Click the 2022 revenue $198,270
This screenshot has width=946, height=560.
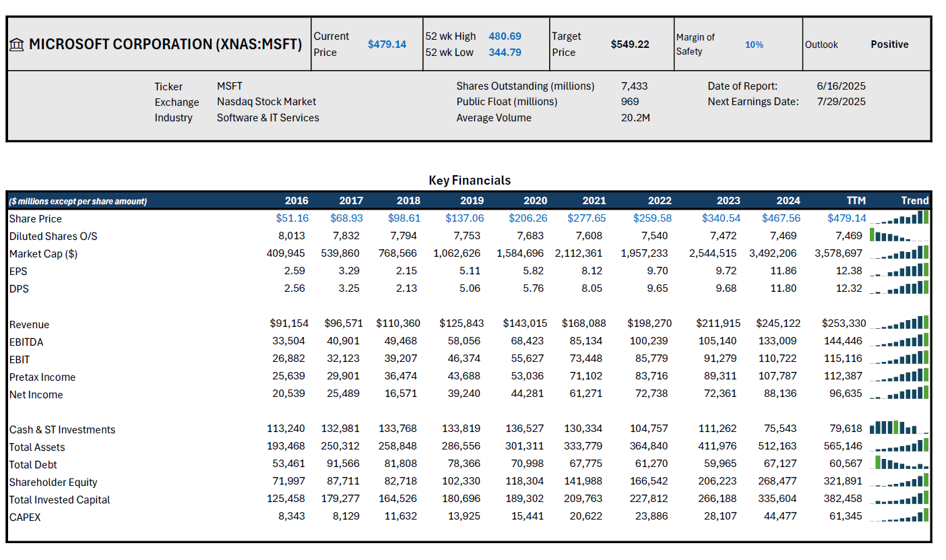650,323
